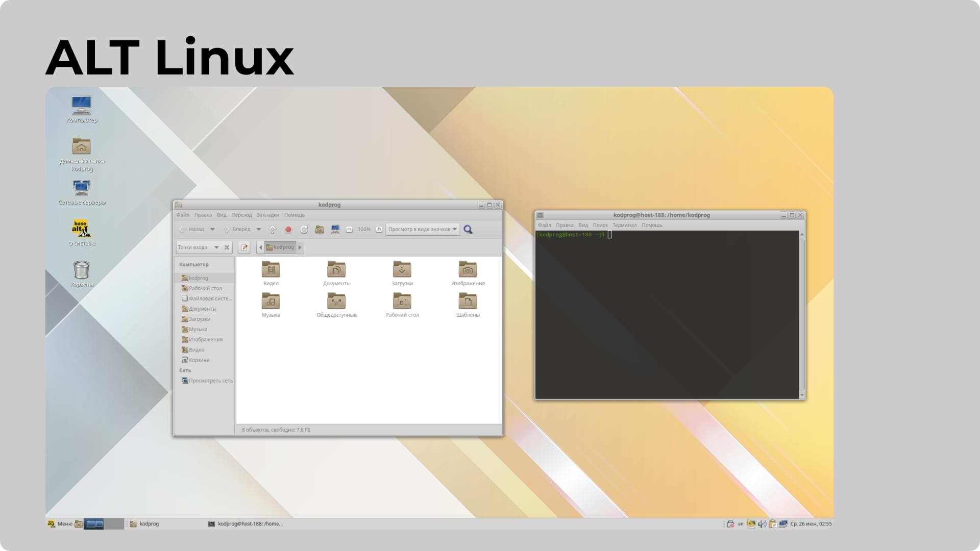980x551 pixels.
Task: Select Видео in the sidebar
Action: click(x=204, y=349)
